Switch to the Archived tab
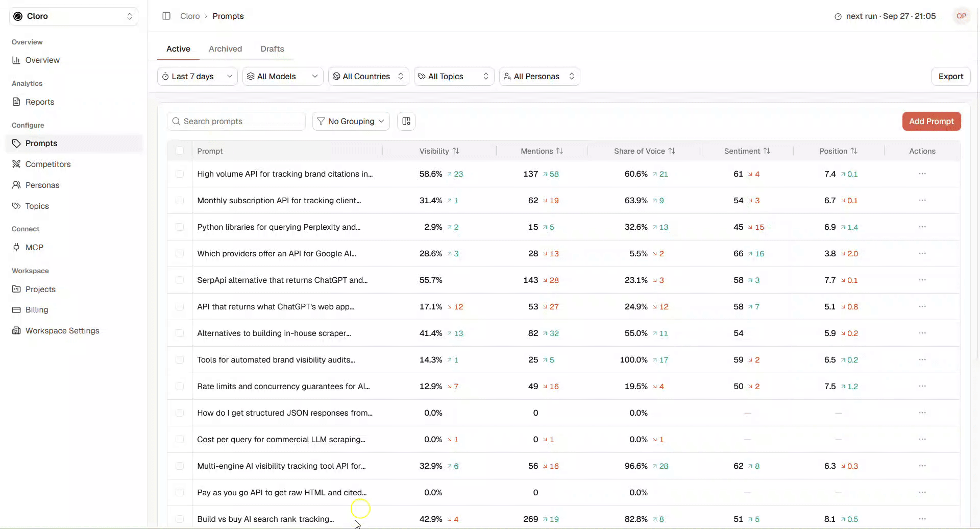Image resolution: width=980 pixels, height=529 pixels. tap(225, 49)
